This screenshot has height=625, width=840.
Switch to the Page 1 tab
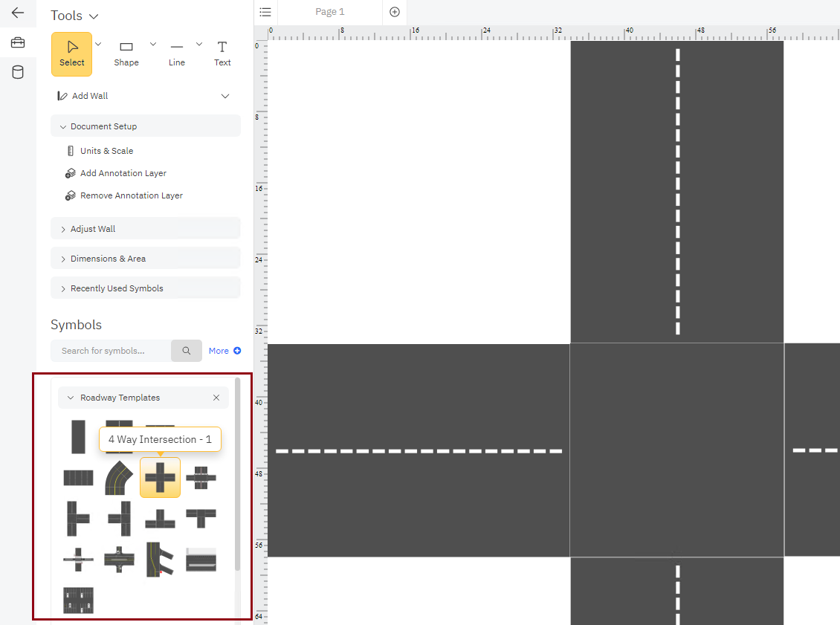click(330, 12)
